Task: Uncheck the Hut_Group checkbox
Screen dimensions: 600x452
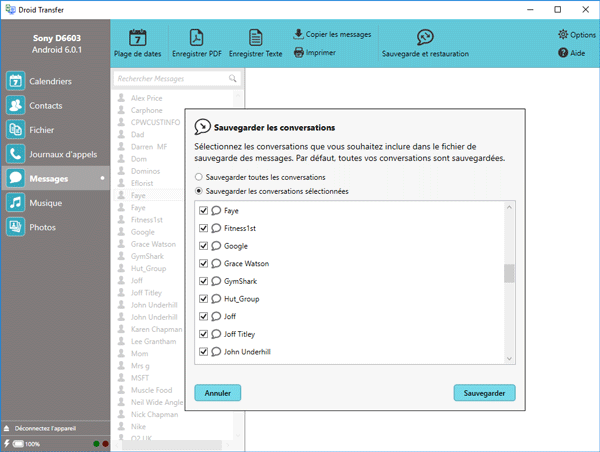Action: point(204,299)
